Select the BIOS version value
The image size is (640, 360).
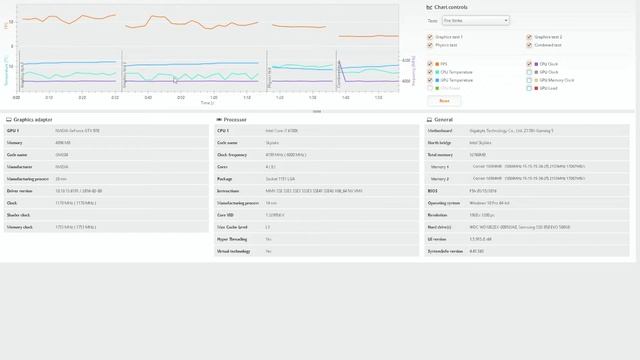pyautogui.click(x=483, y=191)
